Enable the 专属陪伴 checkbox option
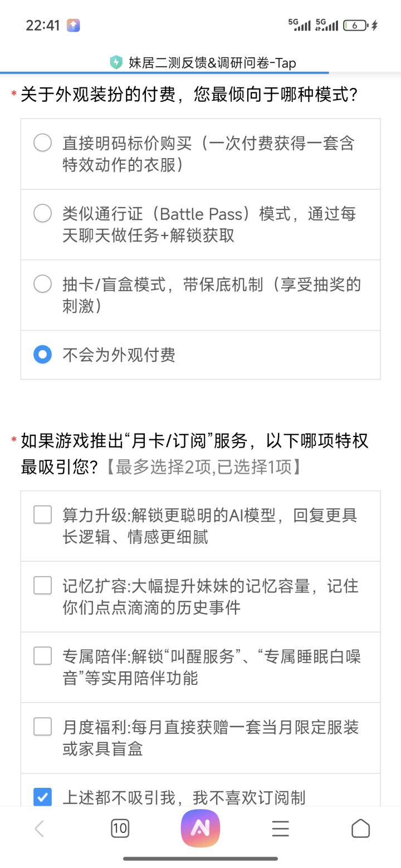 point(43,656)
